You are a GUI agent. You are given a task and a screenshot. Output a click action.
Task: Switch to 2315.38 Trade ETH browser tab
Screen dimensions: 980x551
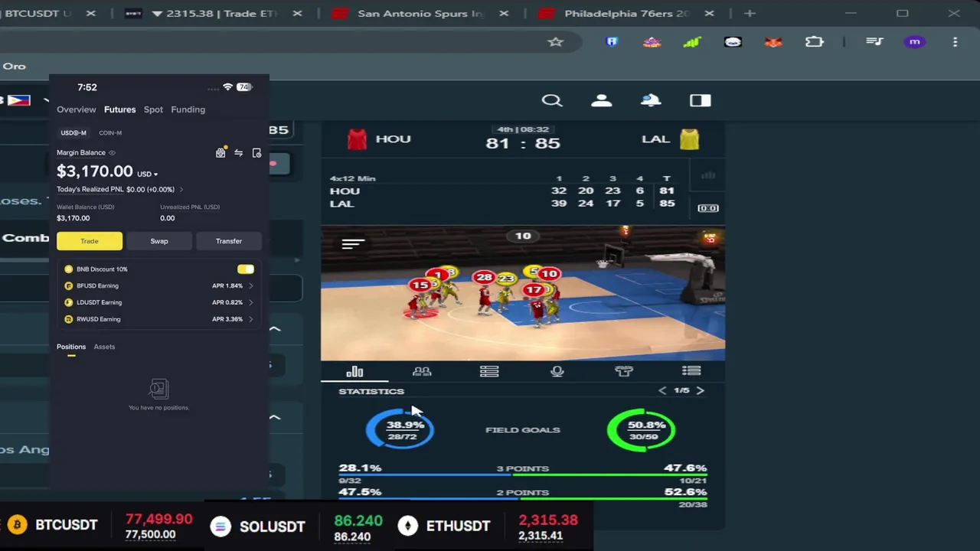[214, 14]
